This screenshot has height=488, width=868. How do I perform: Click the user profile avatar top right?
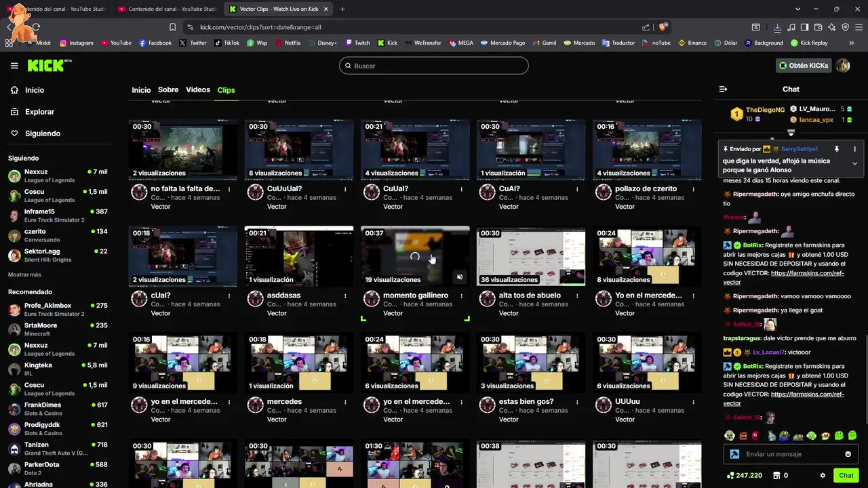[x=842, y=66]
